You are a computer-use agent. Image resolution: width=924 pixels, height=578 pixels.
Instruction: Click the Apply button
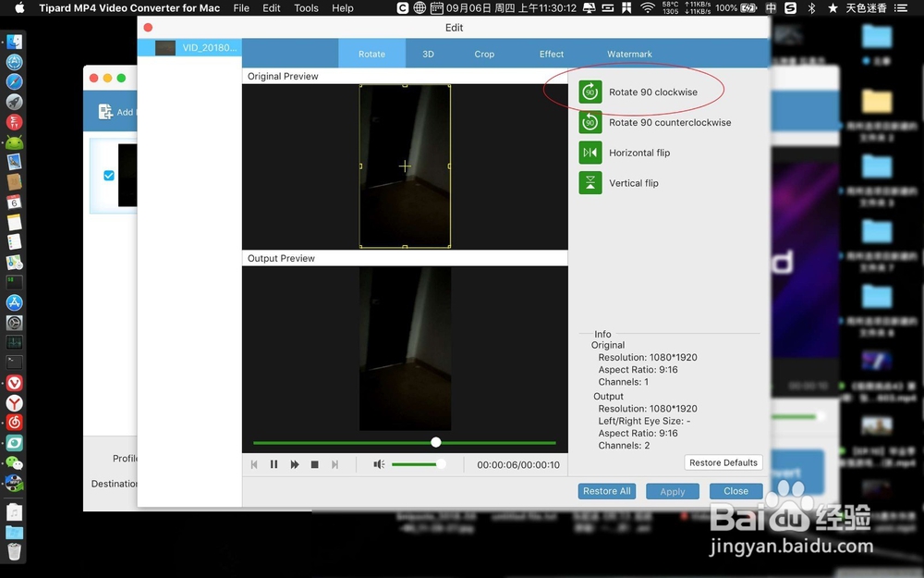click(x=673, y=491)
